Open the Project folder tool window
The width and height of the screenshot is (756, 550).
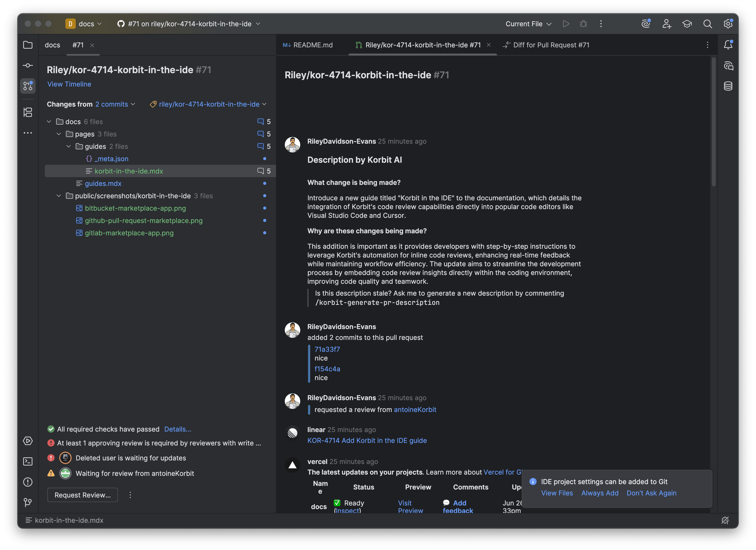(x=28, y=45)
